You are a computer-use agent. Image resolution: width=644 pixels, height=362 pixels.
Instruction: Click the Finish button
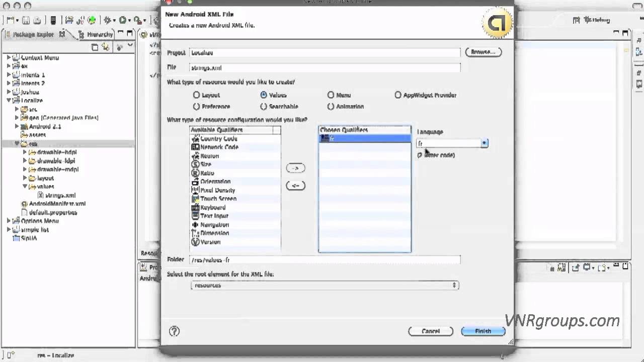[x=483, y=331]
